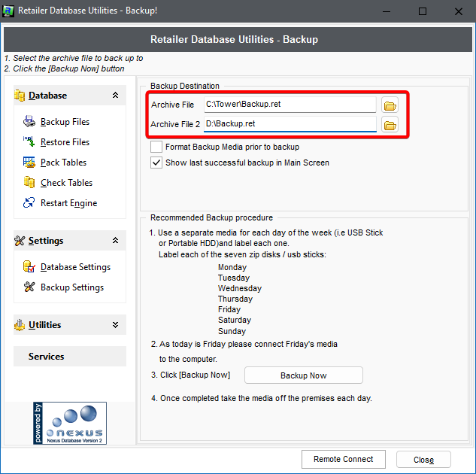
Task: Expand the Utilities section chevron
Action: [x=115, y=325]
